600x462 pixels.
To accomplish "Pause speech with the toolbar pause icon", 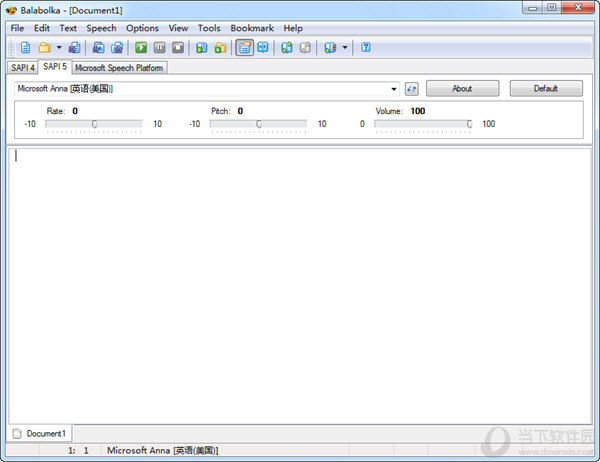I will 160,48.
